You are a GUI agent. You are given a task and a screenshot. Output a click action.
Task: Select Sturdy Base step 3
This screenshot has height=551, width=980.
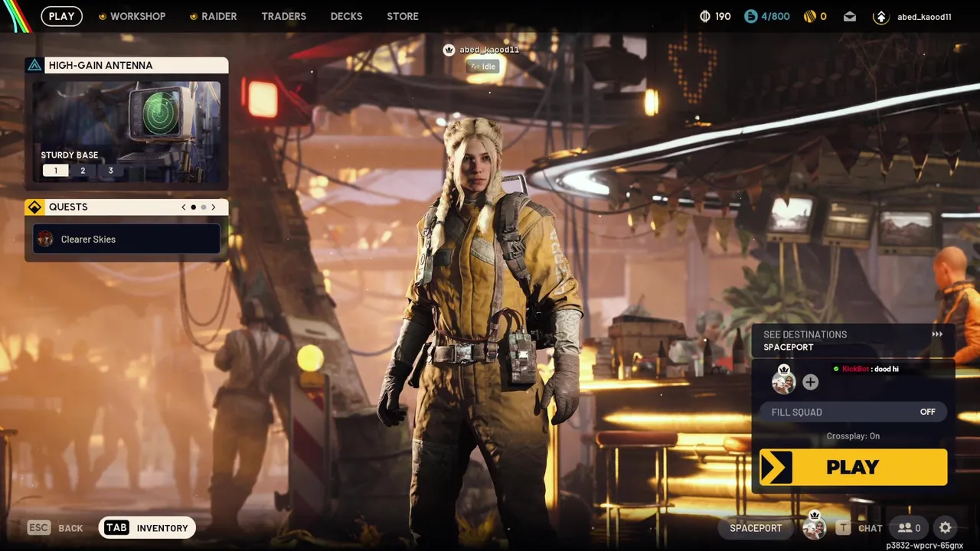pos(110,171)
